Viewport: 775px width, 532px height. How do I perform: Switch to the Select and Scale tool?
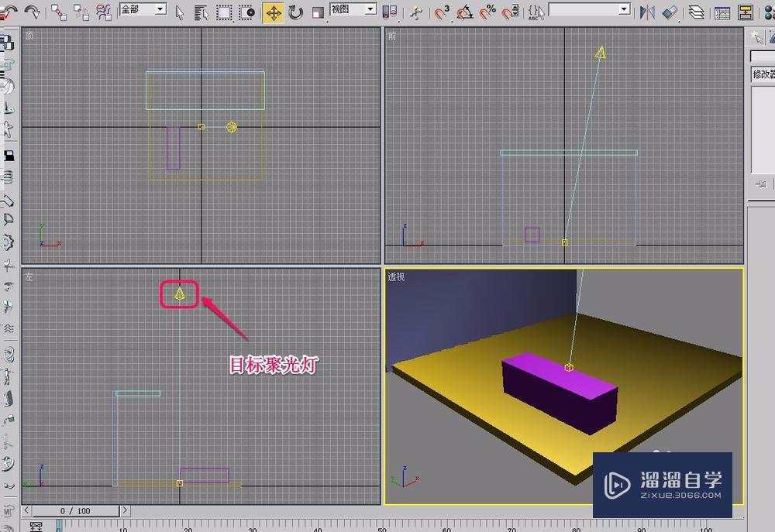[319, 12]
